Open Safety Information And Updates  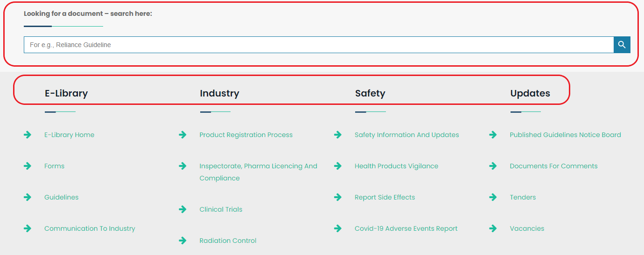406,135
